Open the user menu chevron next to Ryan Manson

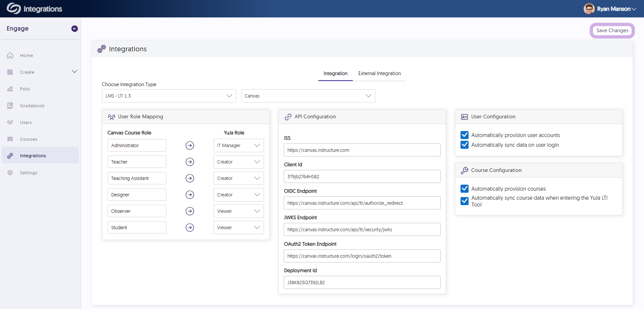tap(634, 9)
